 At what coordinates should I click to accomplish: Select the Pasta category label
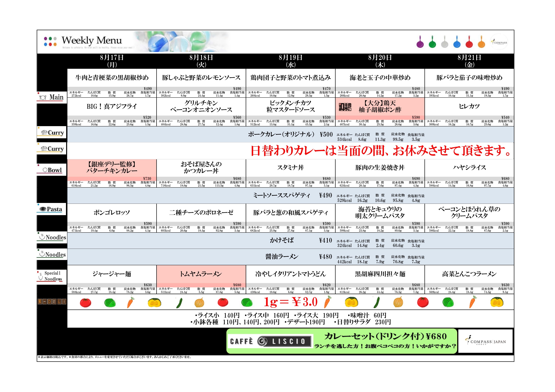pos(51,209)
